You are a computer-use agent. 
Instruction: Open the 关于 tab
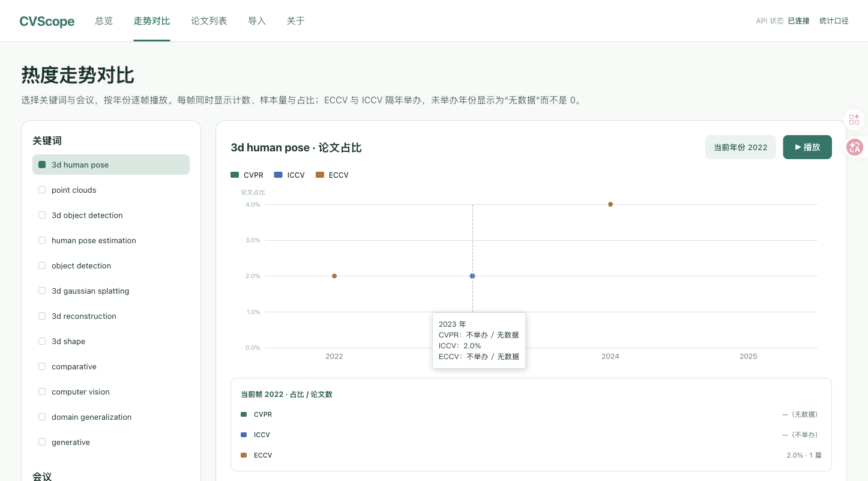(295, 21)
